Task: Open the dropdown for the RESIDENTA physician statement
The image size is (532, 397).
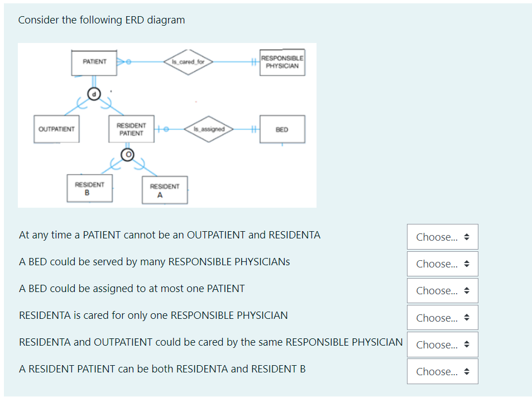Action: [x=442, y=317]
